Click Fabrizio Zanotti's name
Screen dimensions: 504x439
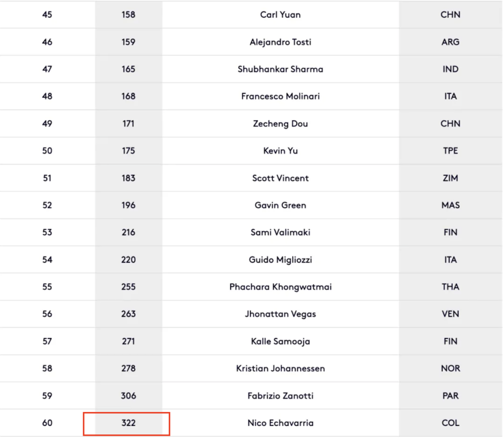pyautogui.click(x=280, y=396)
